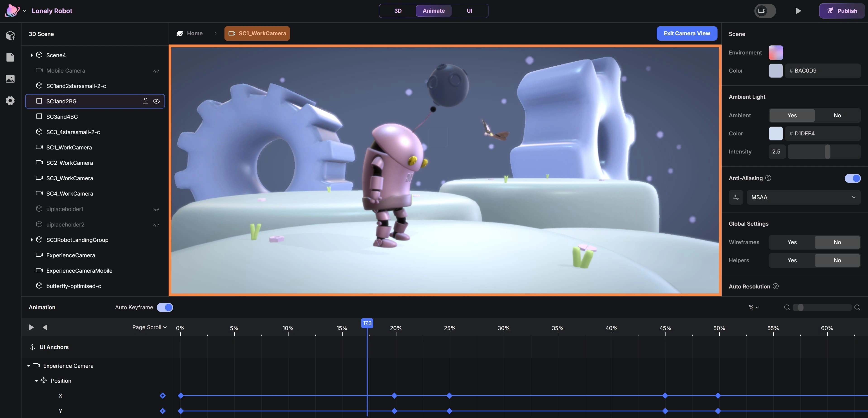Viewport: 868px width, 418px height.
Task: Open the Environment gradient swatch
Action: (776, 52)
